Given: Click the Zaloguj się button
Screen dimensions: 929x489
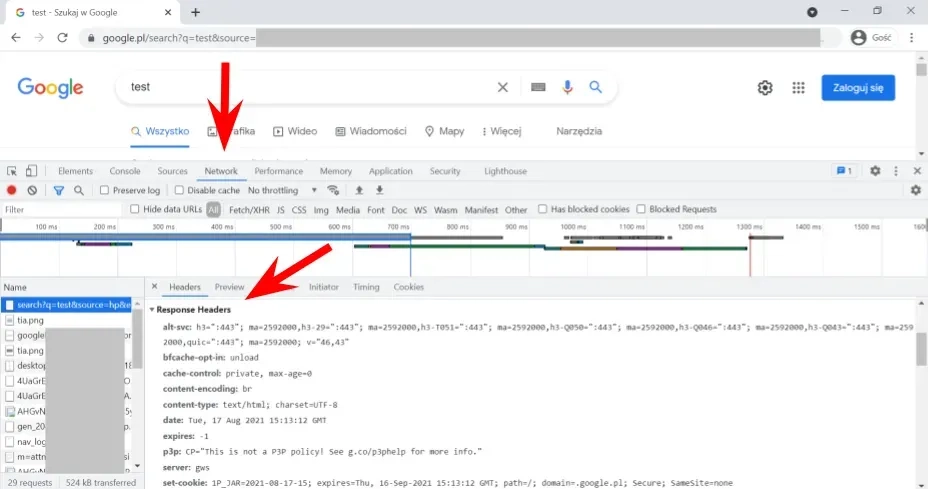Looking at the screenshot, I should point(858,88).
